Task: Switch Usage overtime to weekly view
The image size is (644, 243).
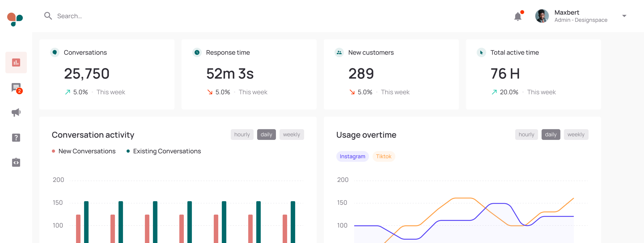Action: pyautogui.click(x=576, y=134)
